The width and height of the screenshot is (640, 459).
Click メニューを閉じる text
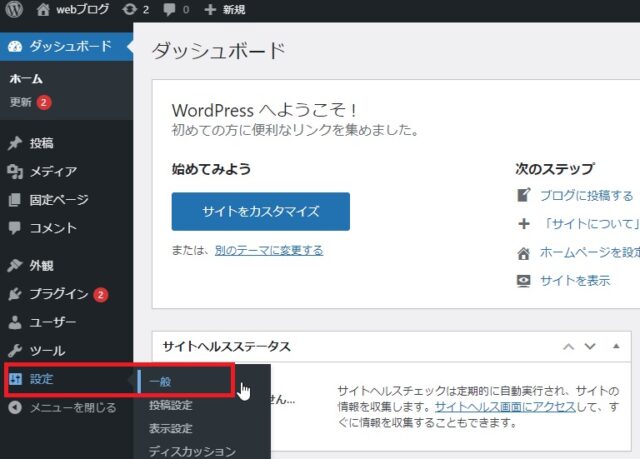pyautogui.click(x=73, y=407)
